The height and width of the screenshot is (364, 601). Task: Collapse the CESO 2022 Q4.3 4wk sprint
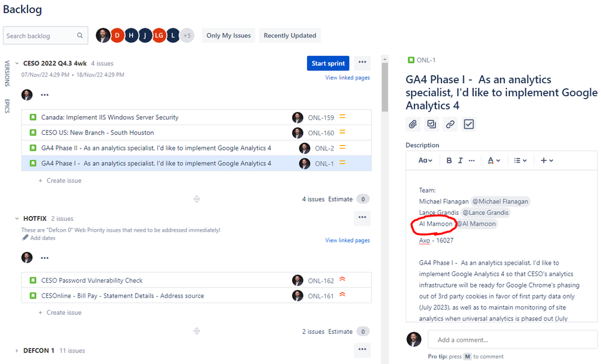pyautogui.click(x=17, y=63)
